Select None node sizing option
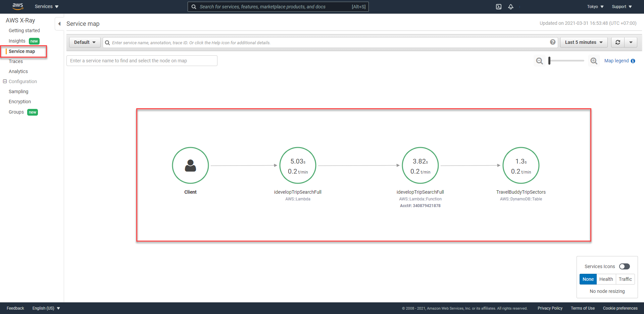The image size is (644, 314). 588,279
